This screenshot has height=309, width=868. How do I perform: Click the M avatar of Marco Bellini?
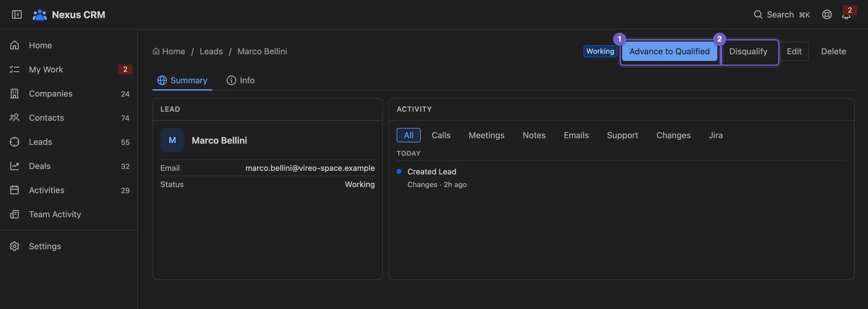[x=172, y=140]
